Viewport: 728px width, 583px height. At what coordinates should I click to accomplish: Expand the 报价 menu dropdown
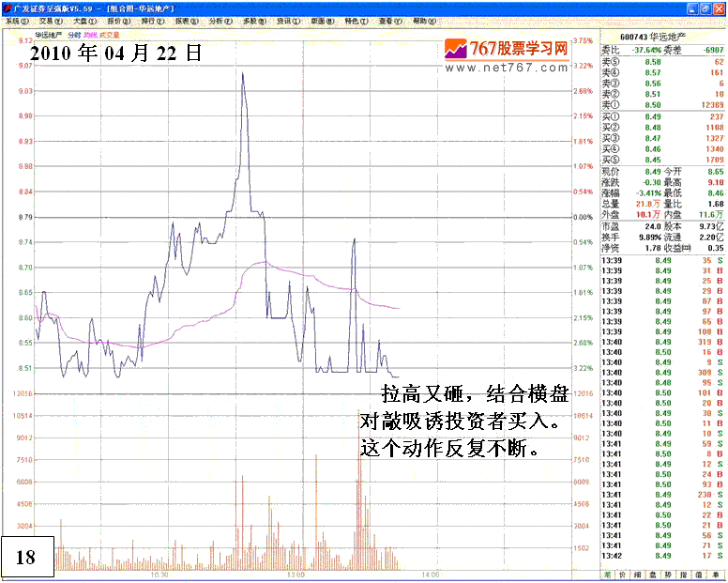pos(118,20)
